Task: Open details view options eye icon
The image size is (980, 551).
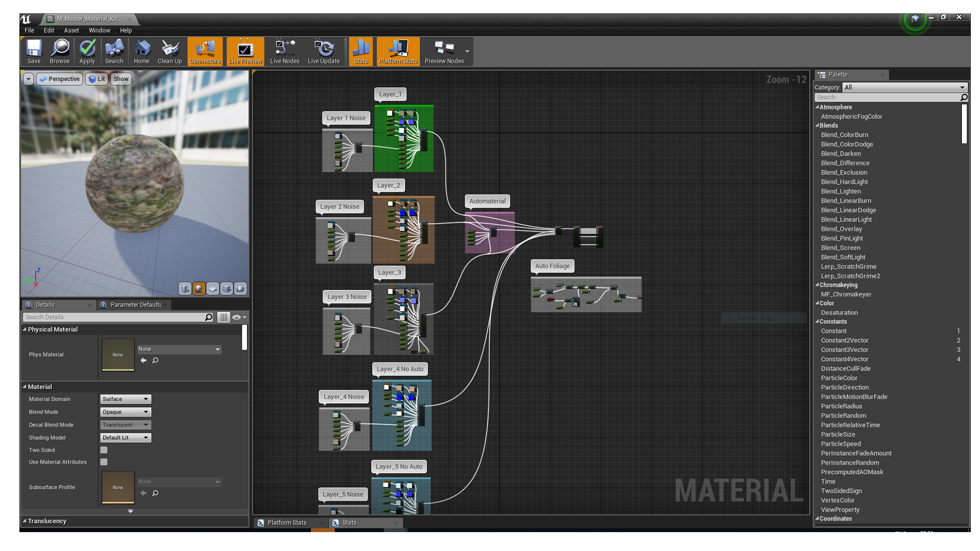Action: [x=239, y=317]
